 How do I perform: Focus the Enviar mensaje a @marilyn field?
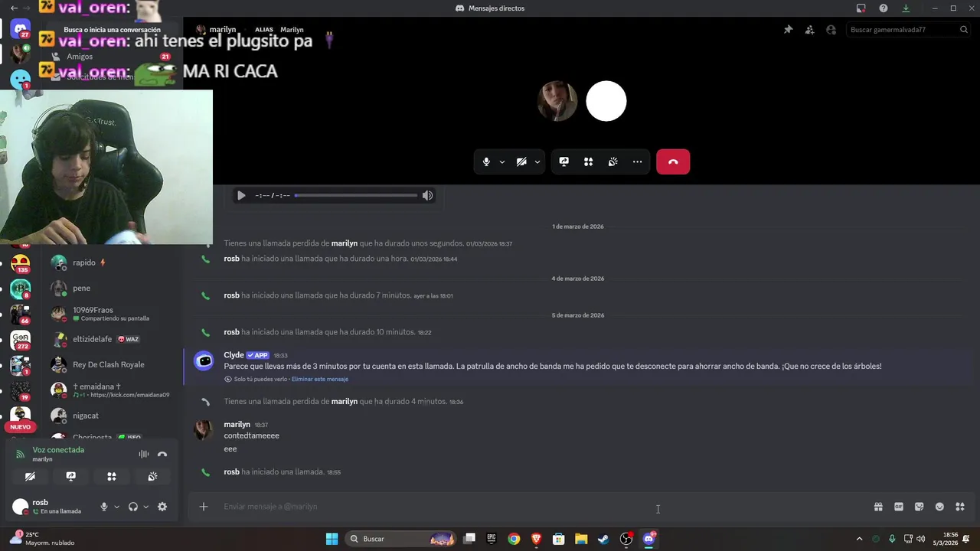544,507
